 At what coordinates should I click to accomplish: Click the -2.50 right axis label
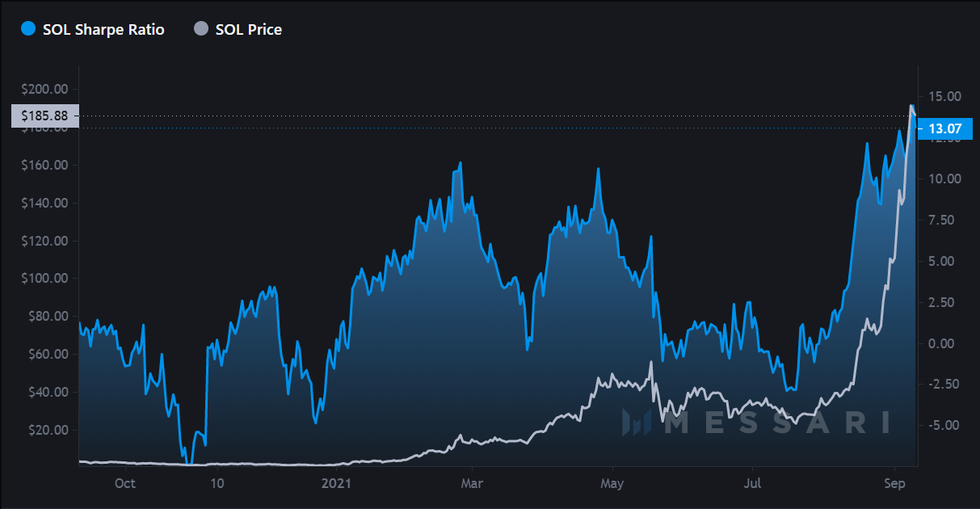coord(944,384)
